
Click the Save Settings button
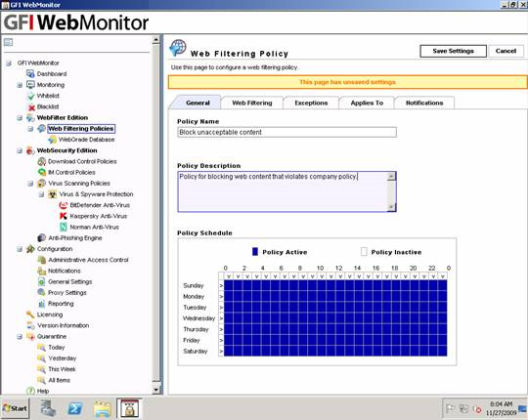(x=453, y=51)
